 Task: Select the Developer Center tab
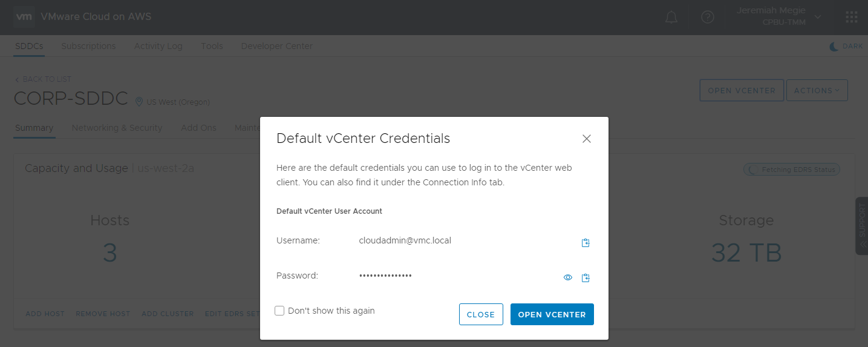point(276,46)
